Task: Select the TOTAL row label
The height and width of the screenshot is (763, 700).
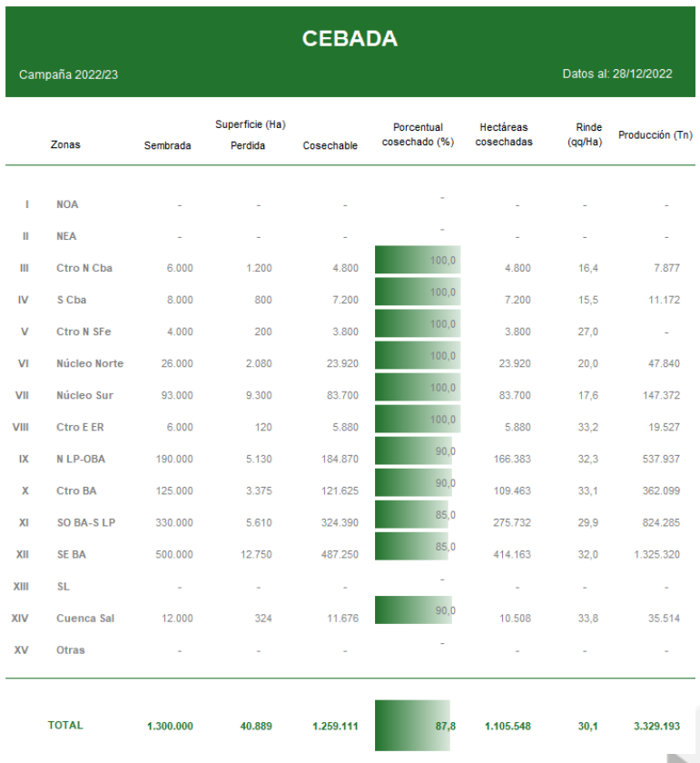Action: [65, 725]
